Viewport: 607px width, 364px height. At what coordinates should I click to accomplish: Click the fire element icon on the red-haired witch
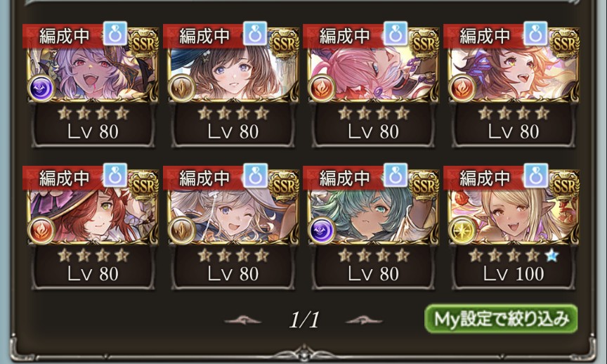click(x=41, y=230)
